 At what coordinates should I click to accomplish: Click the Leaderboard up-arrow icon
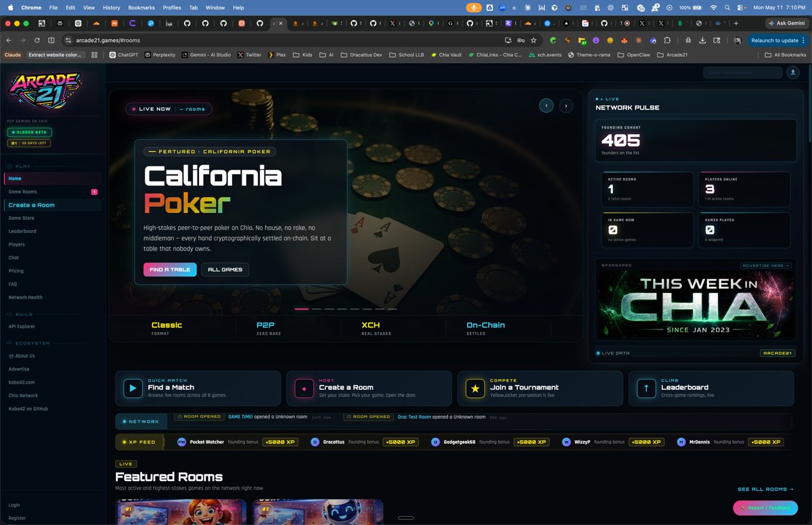click(x=646, y=388)
